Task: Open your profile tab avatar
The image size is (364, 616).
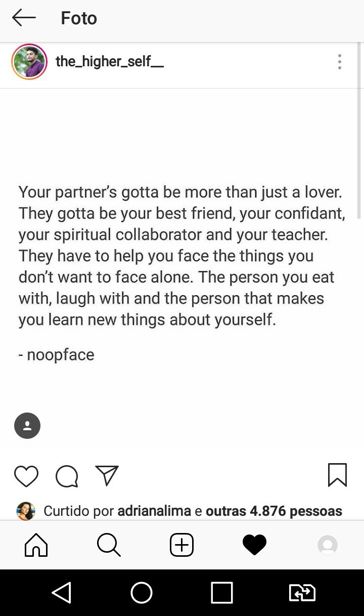Action: click(x=328, y=545)
